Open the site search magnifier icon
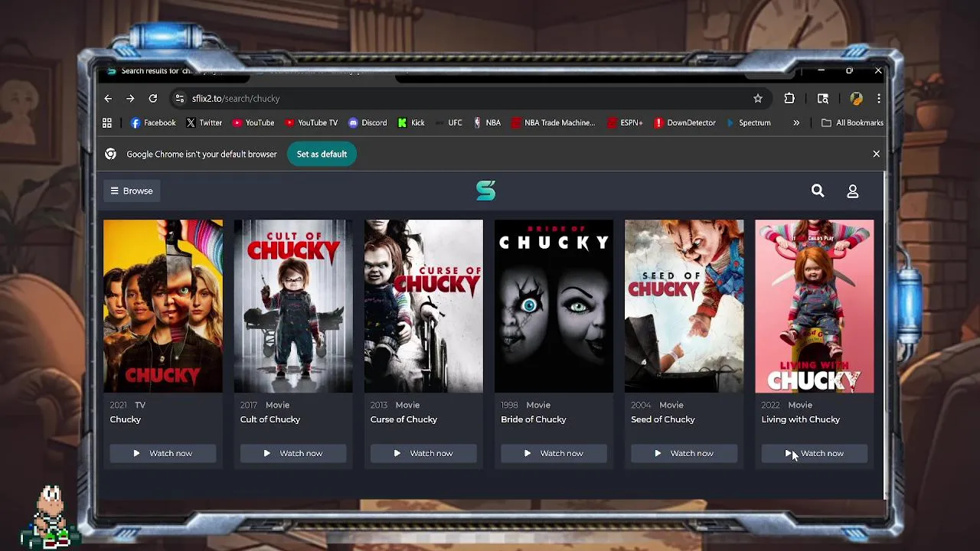980x551 pixels. pos(818,191)
